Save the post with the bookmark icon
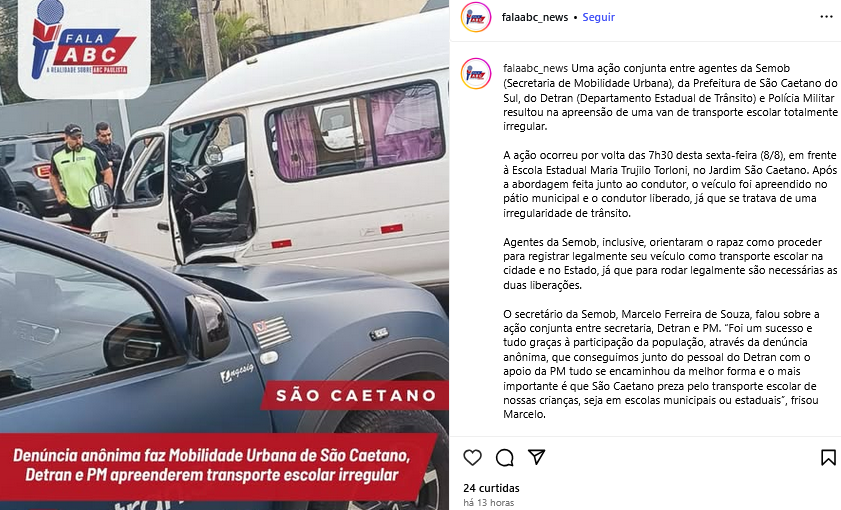Image resolution: width=841 pixels, height=510 pixels. tap(828, 457)
